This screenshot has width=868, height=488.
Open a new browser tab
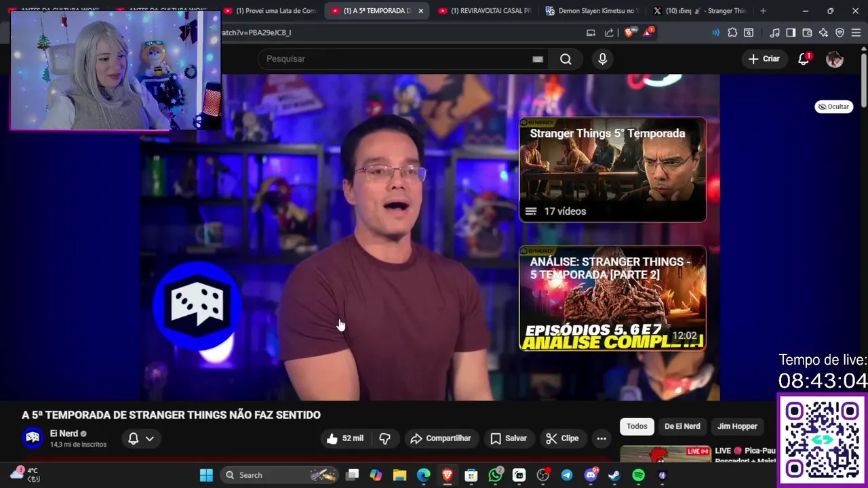coord(763,11)
